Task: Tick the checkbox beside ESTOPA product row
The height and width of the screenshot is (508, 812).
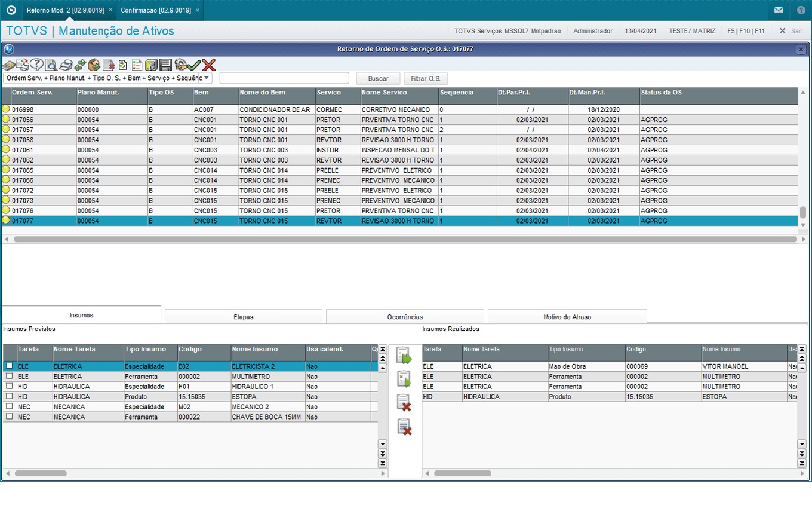Action: click(x=9, y=396)
